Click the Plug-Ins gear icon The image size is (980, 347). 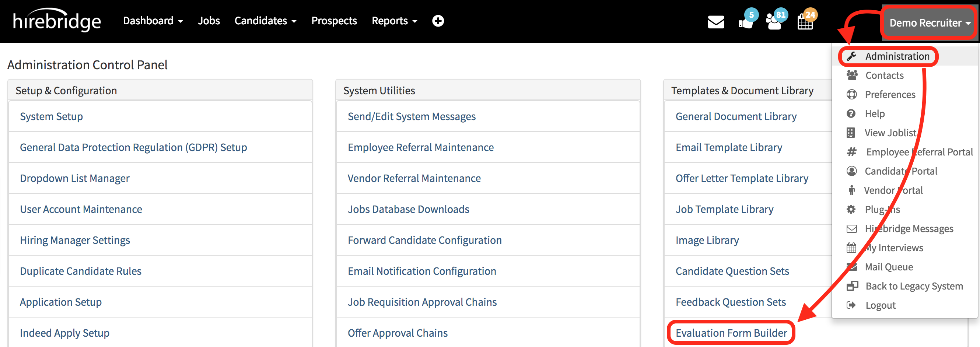[851, 209]
